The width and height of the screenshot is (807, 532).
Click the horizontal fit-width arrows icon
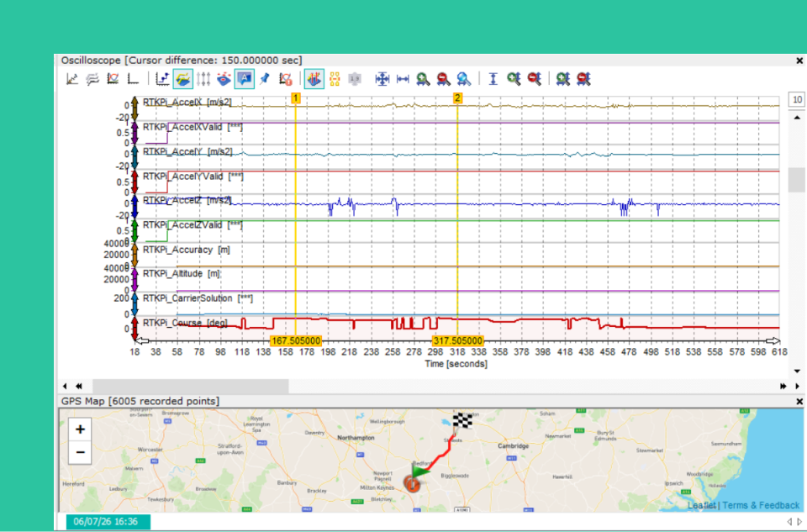[x=403, y=79]
